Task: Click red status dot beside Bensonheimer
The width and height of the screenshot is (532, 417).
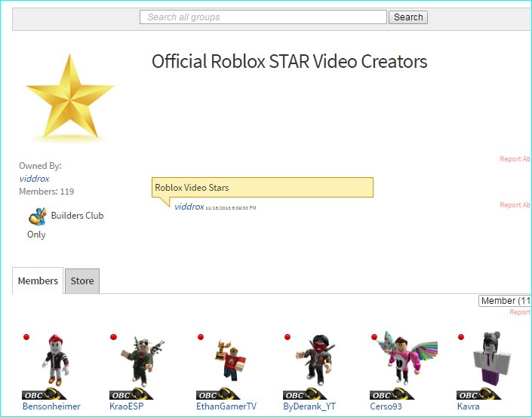Action: coord(26,337)
